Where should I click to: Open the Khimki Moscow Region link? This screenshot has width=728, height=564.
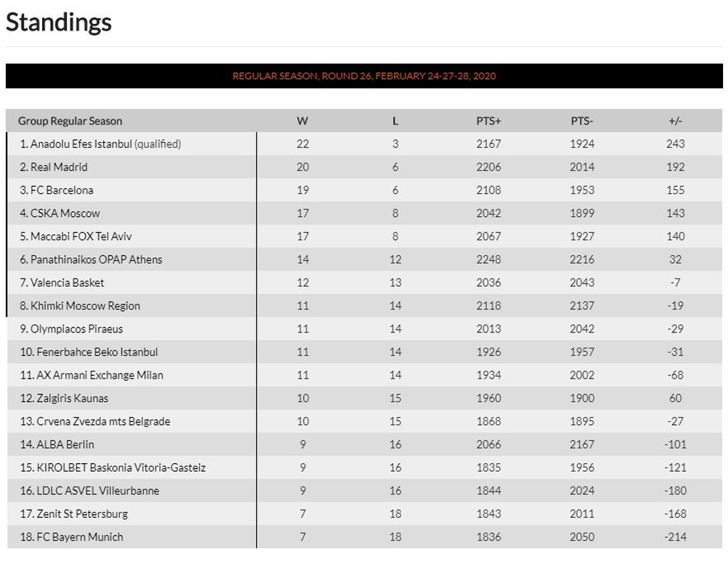pos(85,306)
